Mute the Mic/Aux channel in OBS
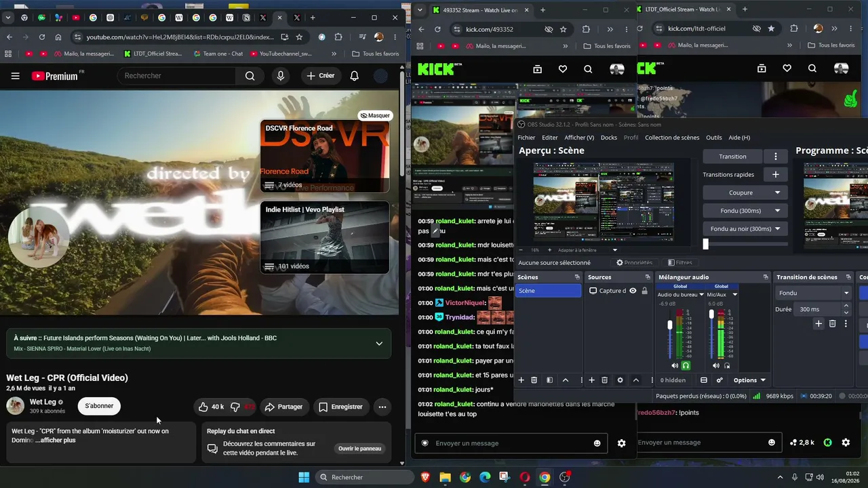 click(716, 365)
